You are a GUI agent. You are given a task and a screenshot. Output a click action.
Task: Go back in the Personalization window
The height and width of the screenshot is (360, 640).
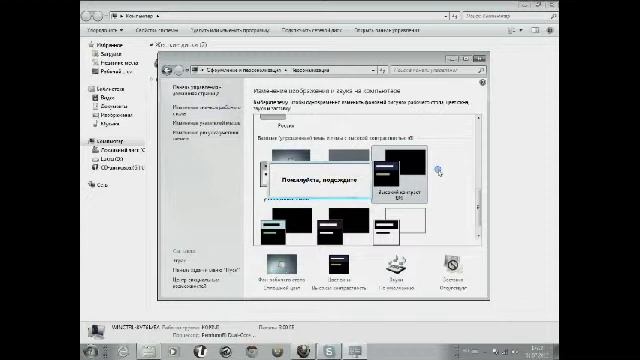167,70
